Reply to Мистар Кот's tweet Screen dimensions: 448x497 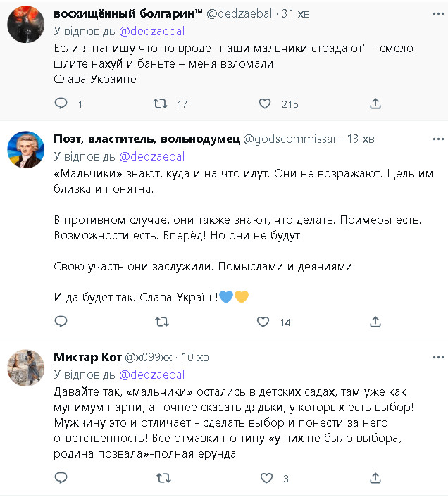click(x=61, y=478)
